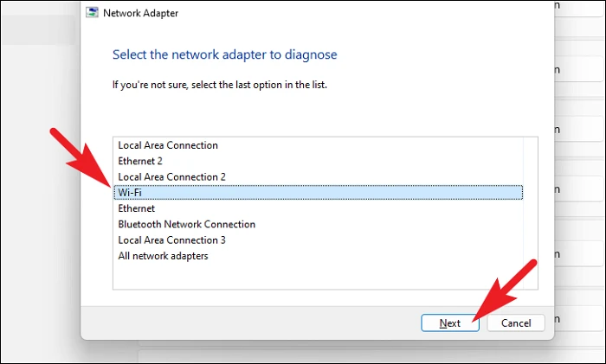The image size is (606, 364).
Task: Click the Network Adapter title icon
Action: pyautogui.click(x=92, y=12)
